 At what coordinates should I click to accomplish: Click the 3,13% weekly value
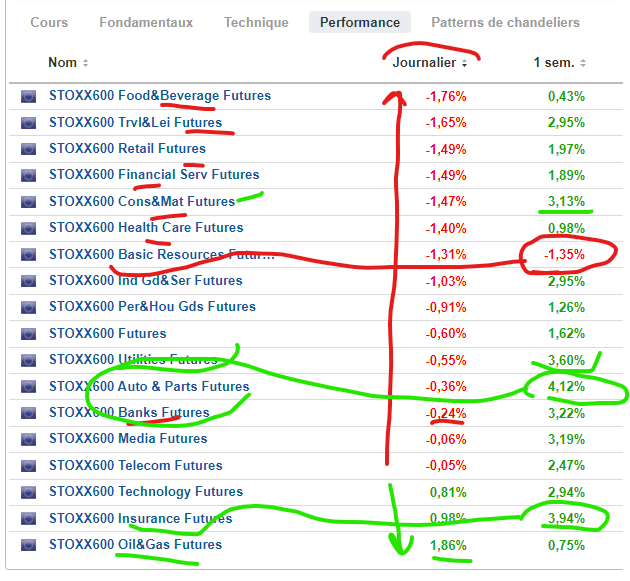tap(567, 201)
